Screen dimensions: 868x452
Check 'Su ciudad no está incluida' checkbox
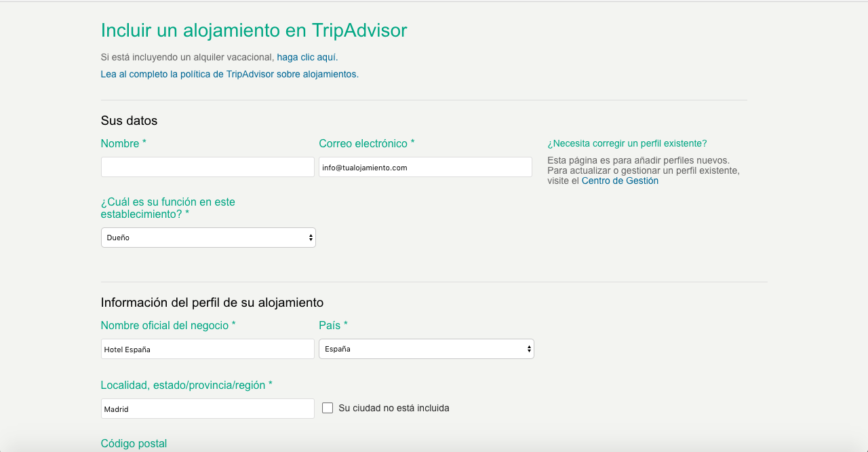click(328, 408)
